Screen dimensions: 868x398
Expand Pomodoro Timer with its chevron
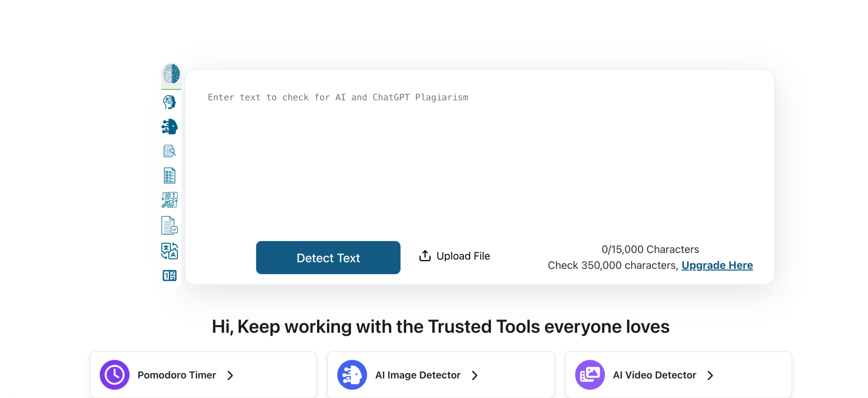click(x=230, y=375)
